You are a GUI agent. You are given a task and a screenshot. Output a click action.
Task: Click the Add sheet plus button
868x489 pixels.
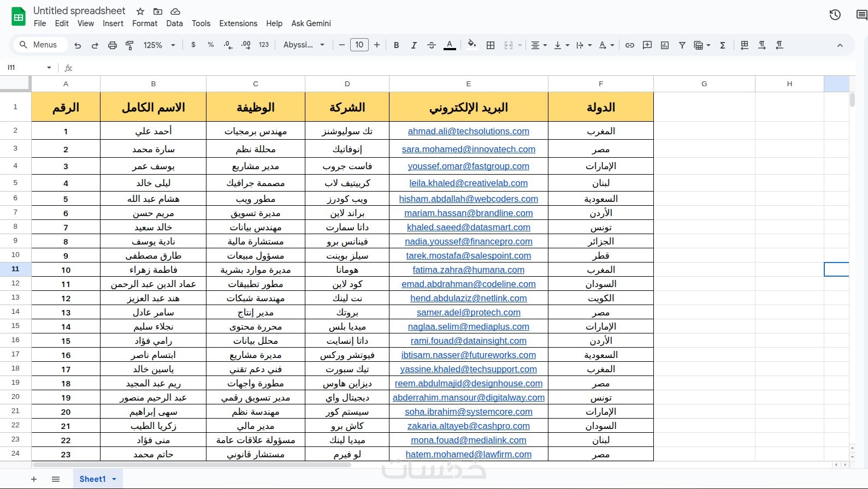click(34, 479)
